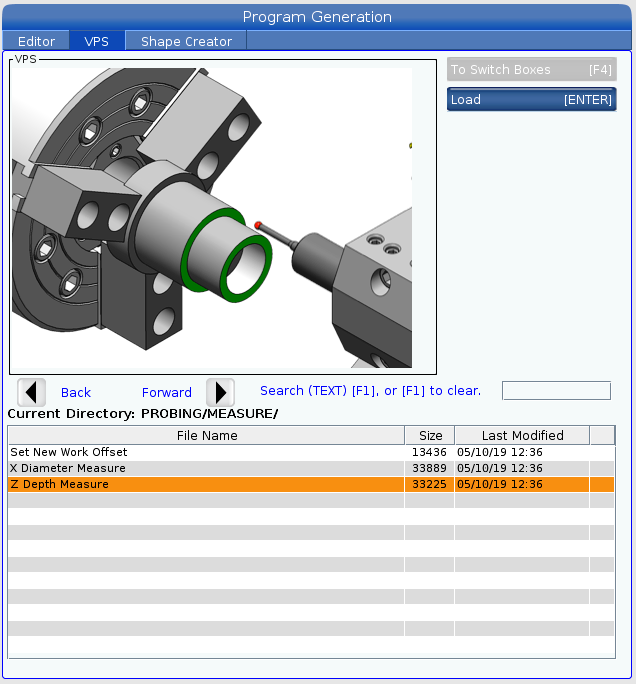Select the highlighted Z Depth Measure row
The height and width of the screenshot is (684, 636).
(x=206, y=484)
